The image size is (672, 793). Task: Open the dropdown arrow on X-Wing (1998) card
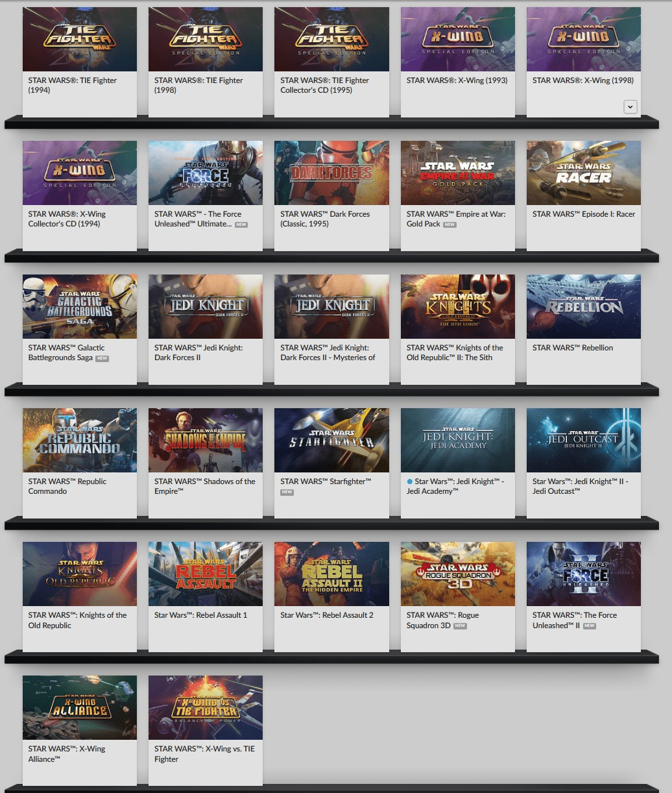(630, 107)
